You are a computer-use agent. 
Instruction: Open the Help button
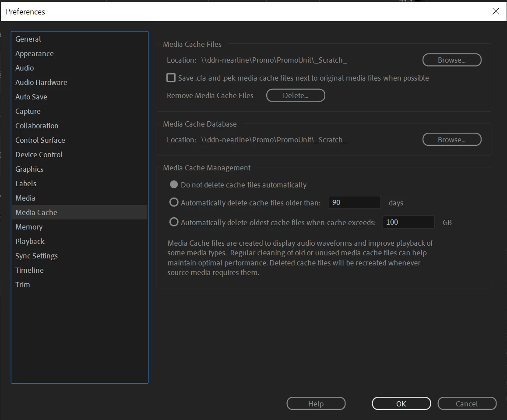(x=316, y=403)
